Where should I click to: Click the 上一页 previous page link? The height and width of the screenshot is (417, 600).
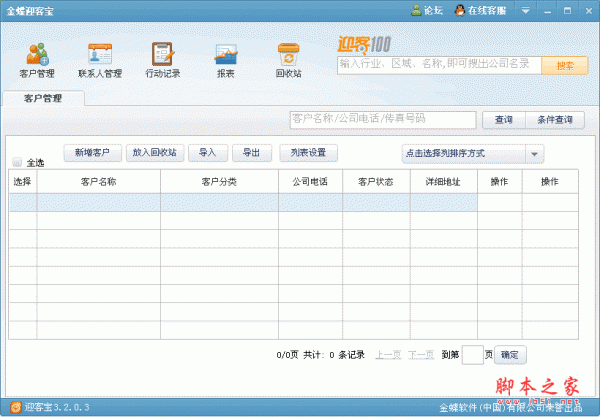coord(388,355)
